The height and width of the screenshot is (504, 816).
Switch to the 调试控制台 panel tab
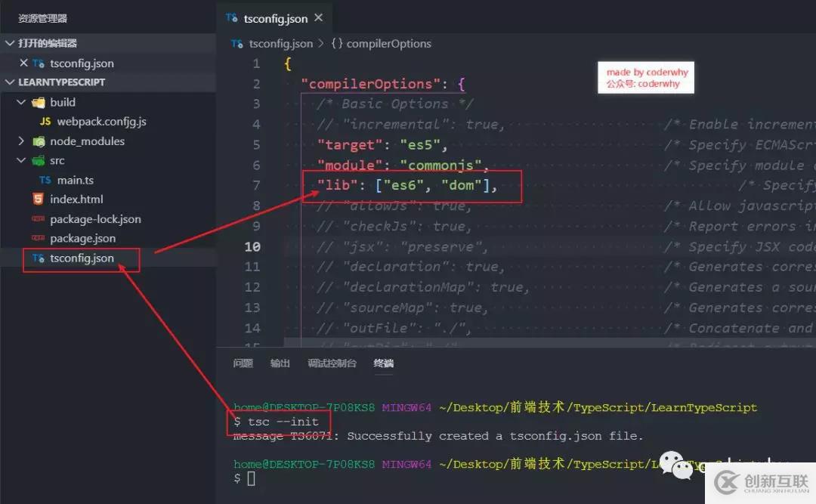pos(332,363)
